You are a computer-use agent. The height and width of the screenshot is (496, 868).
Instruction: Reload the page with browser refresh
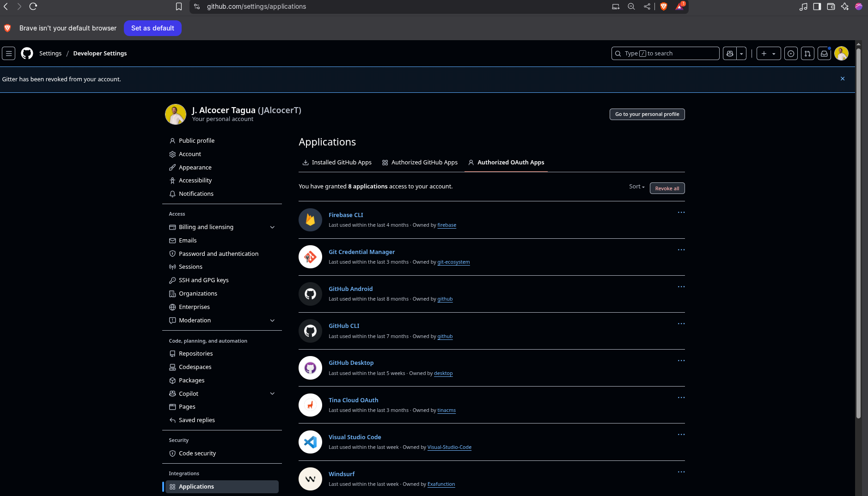point(33,6)
